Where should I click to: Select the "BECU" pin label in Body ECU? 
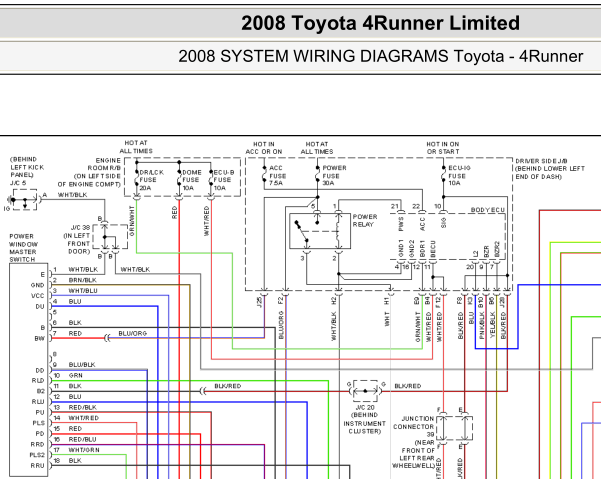pos(433,249)
